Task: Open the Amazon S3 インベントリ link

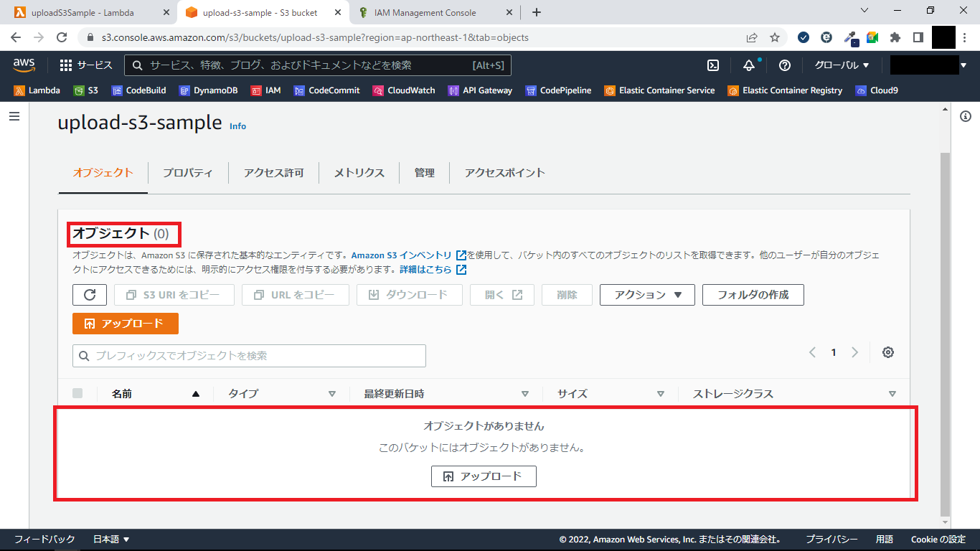Action: (402, 255)
